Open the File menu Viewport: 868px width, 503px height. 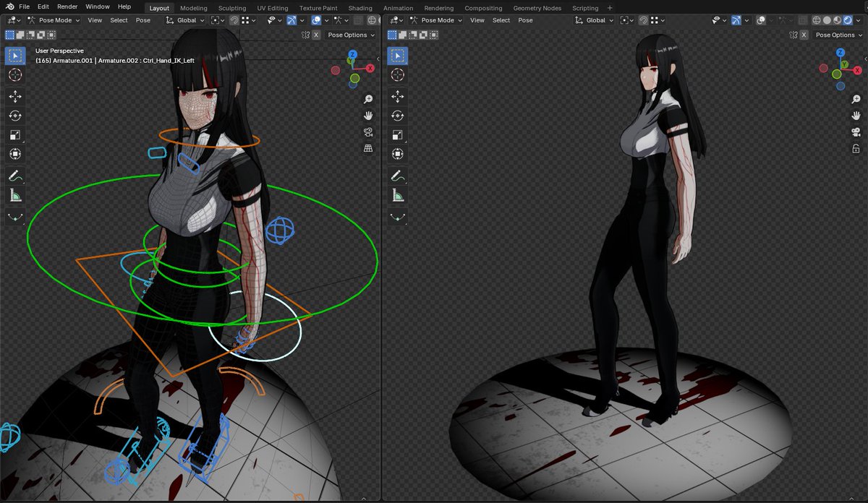[x=24, y=7]
